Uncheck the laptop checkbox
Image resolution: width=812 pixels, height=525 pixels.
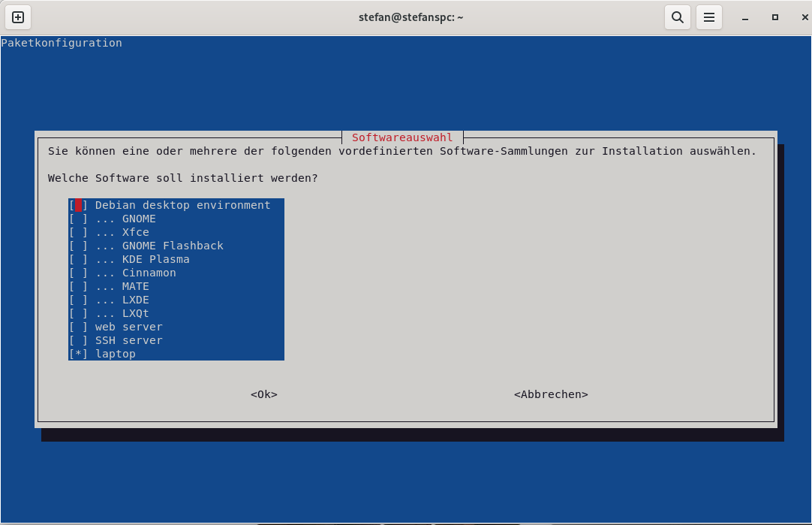[78, 354]
